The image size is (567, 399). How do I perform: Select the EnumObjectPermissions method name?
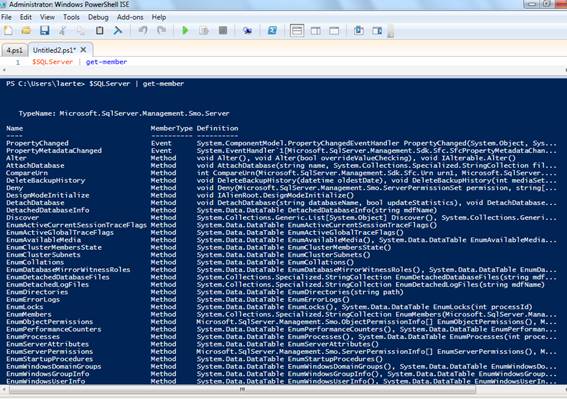50,322
